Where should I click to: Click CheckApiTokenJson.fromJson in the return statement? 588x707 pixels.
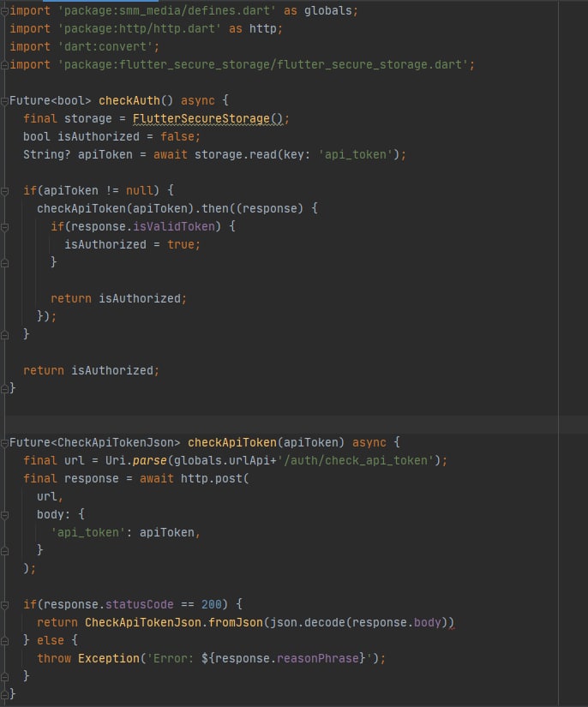tap(174, 622)
